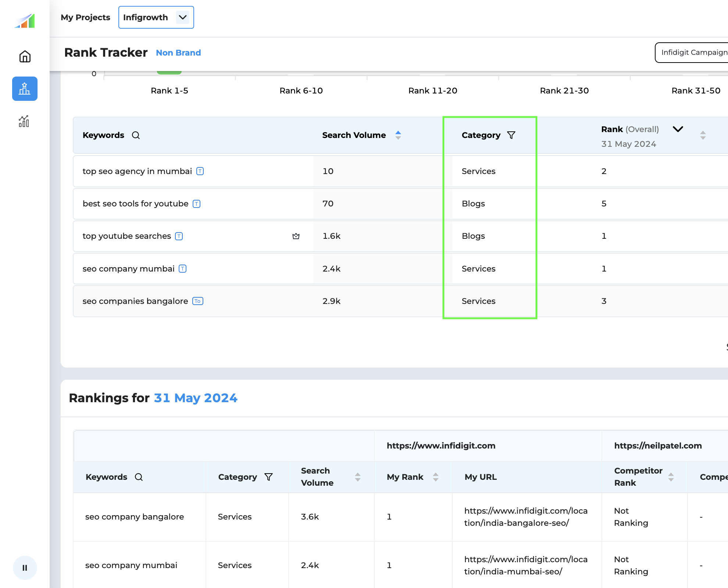Click the app logo in sidebar

click(x=25, y=21)
